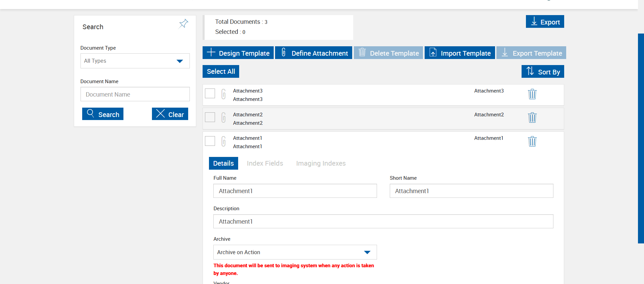Click the trash icon for Attachment2
644x284 pixels.
point(532,118)
